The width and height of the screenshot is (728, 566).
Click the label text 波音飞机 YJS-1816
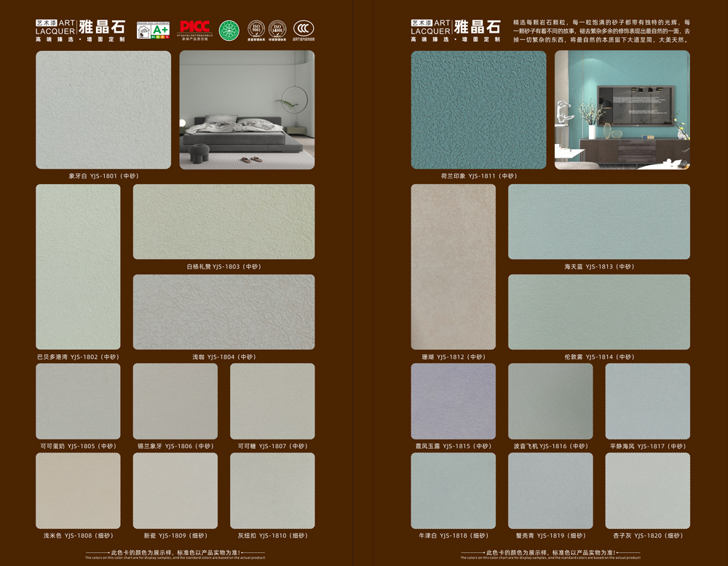(540, 446)
